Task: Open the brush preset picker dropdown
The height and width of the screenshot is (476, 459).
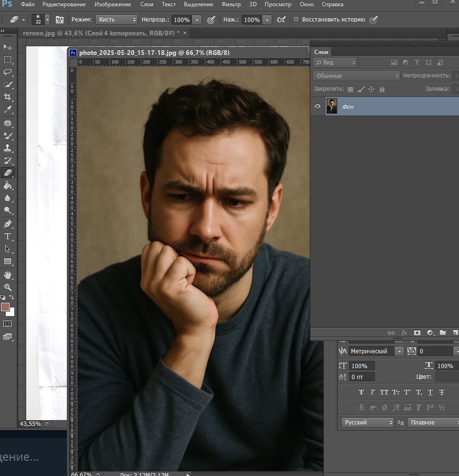Action: 47,20
